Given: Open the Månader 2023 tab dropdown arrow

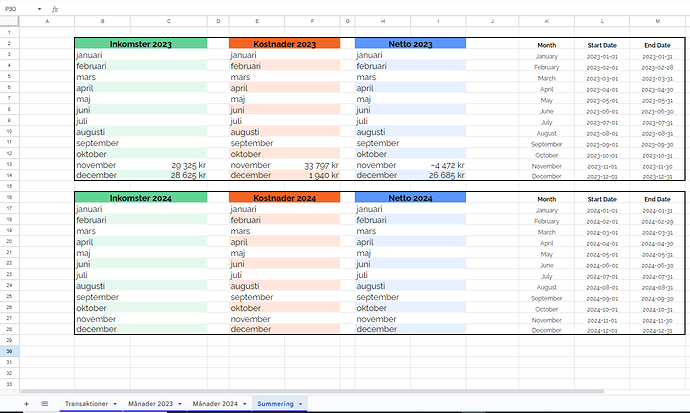Looking at the screenshot, I should (x=180, y=403).
